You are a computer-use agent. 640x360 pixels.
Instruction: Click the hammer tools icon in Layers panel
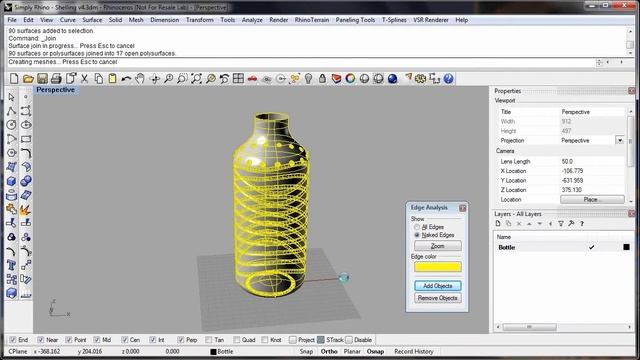pos(571,223)
